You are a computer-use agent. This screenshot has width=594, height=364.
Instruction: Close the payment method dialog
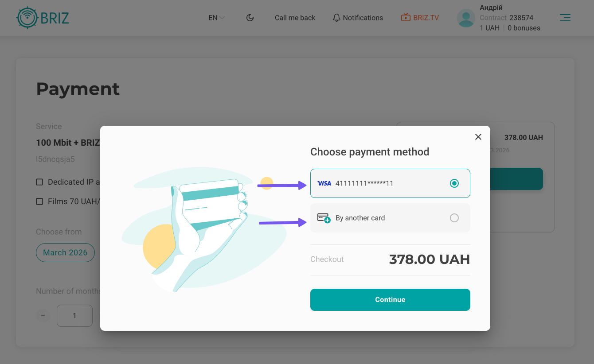click(x=478, y=137)
